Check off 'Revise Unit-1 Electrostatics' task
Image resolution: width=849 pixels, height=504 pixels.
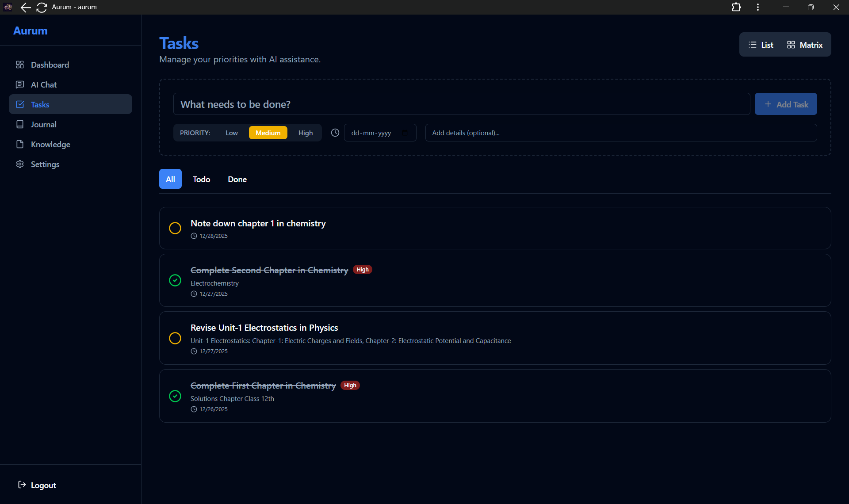175,338
